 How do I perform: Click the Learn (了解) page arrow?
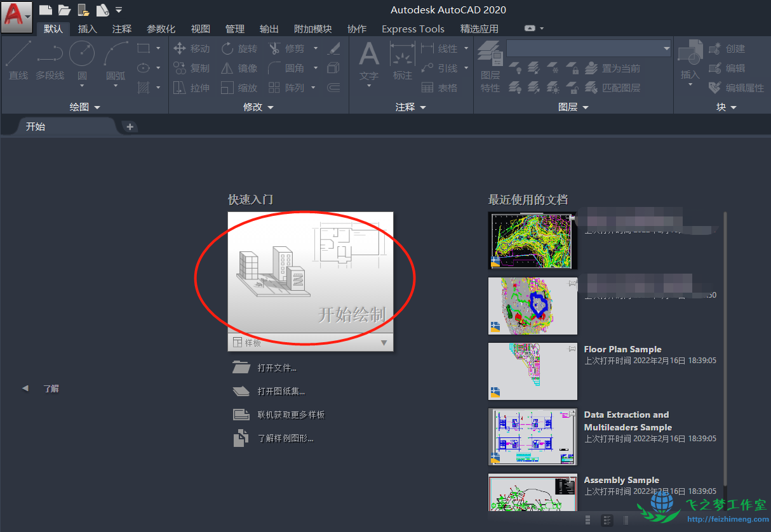point(25,388)
